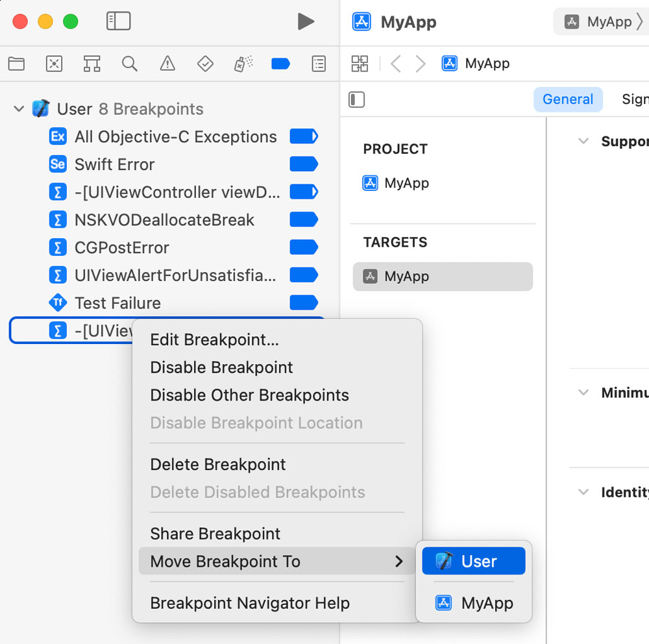Screen dimensions: 649x644
Task: Choose Delete Breakpoint from context menu
Action: coord(277,464)
